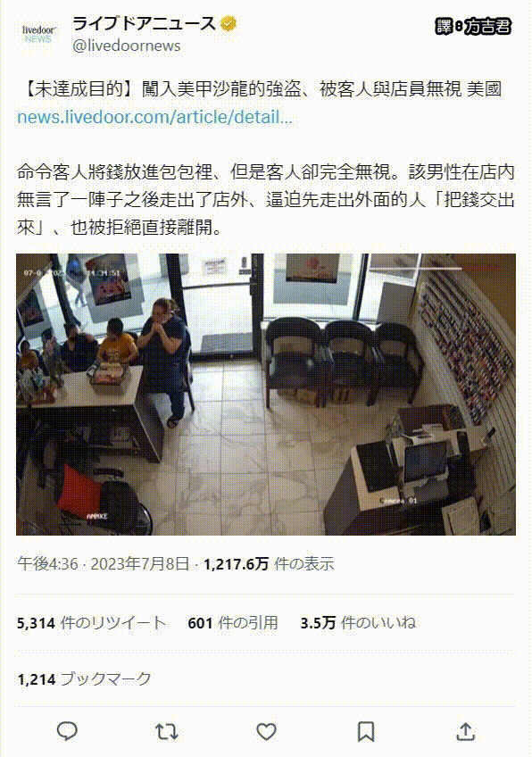View the 601 quote tweets

[233, 623]
